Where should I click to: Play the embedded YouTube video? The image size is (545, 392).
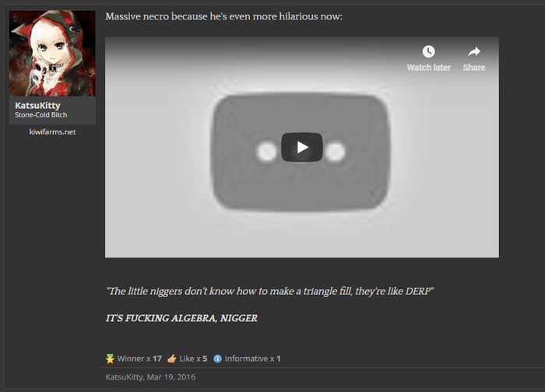click(x=302, y=147)
